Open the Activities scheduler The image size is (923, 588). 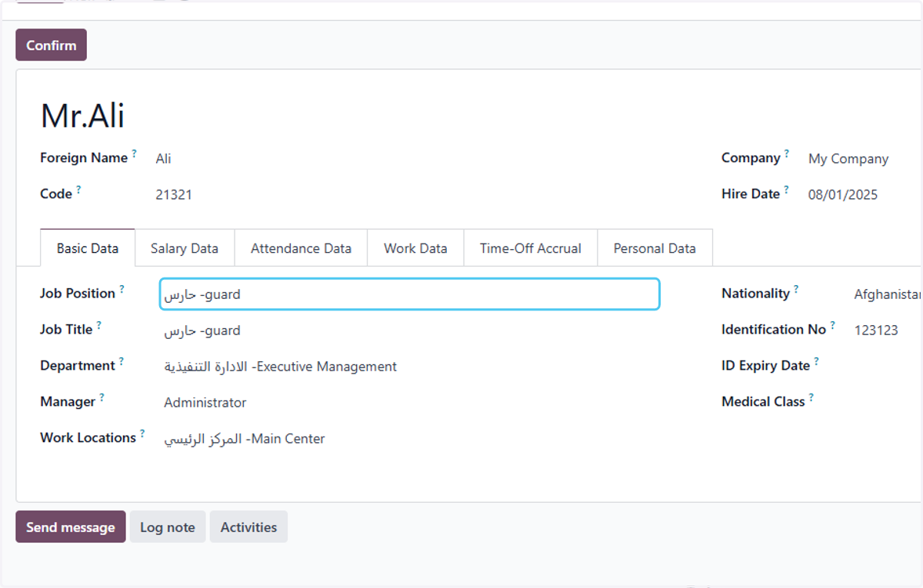tap(248, 527)
